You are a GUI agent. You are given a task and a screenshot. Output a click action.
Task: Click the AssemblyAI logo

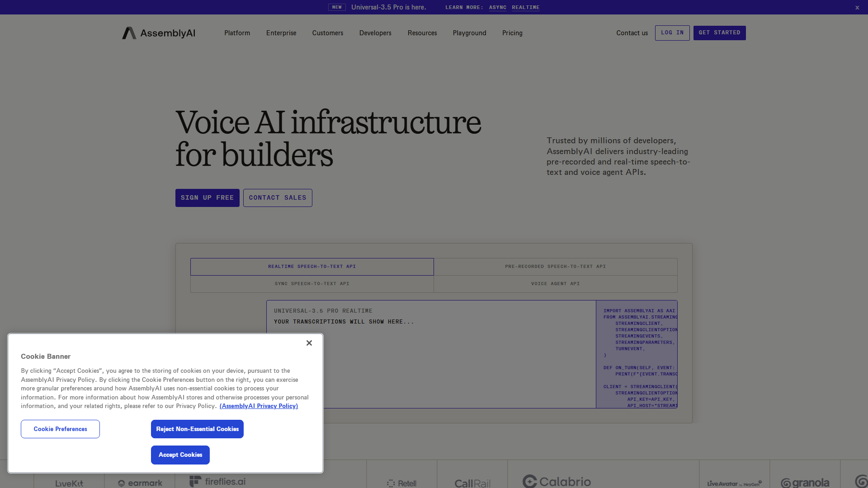(x=159, y=33)
